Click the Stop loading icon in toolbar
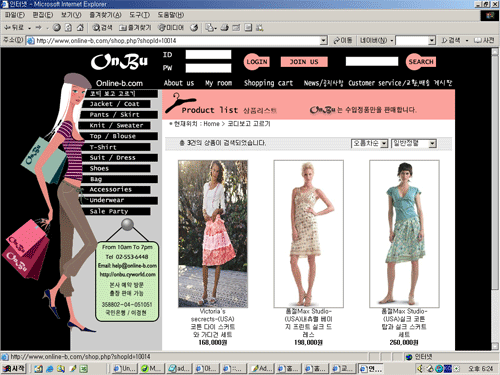The image size is (500, 375). pyautogui.click(x=57, y=28)
